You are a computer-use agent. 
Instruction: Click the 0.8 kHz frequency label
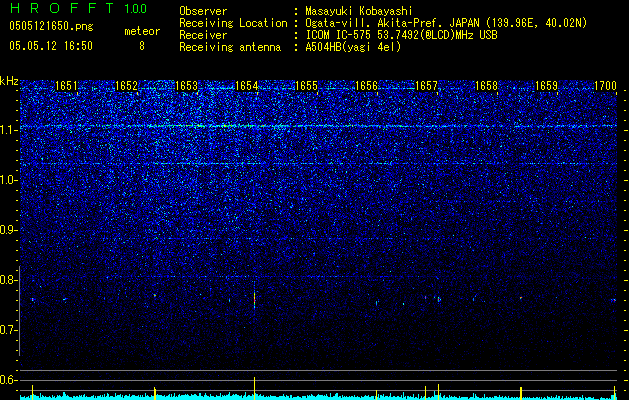pyautogui.click(x=8, y=280)
